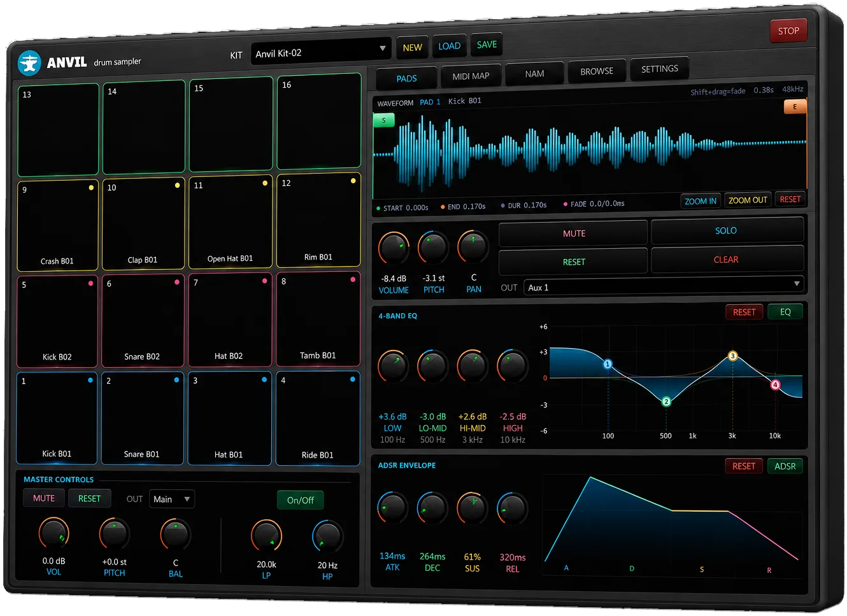Click the 4-Band EQ RESET button
This screenshot has height=616, width=847.
click(744, 312)
